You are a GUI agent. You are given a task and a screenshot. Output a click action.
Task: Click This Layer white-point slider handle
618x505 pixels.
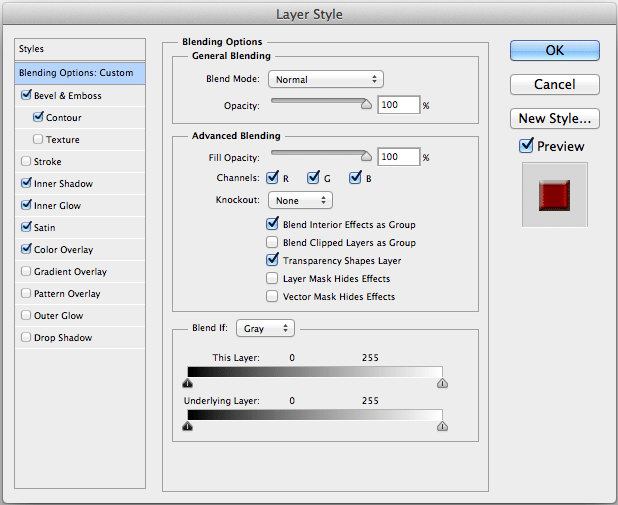point(442,382)
